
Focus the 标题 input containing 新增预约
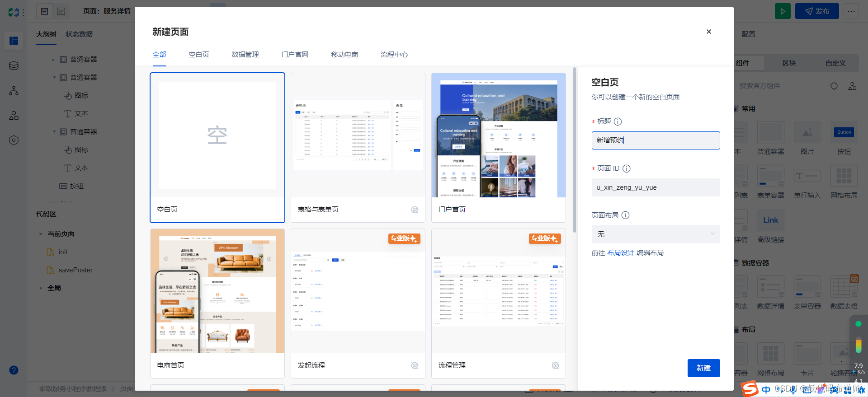pyautogui.click(x=656, y=140)
